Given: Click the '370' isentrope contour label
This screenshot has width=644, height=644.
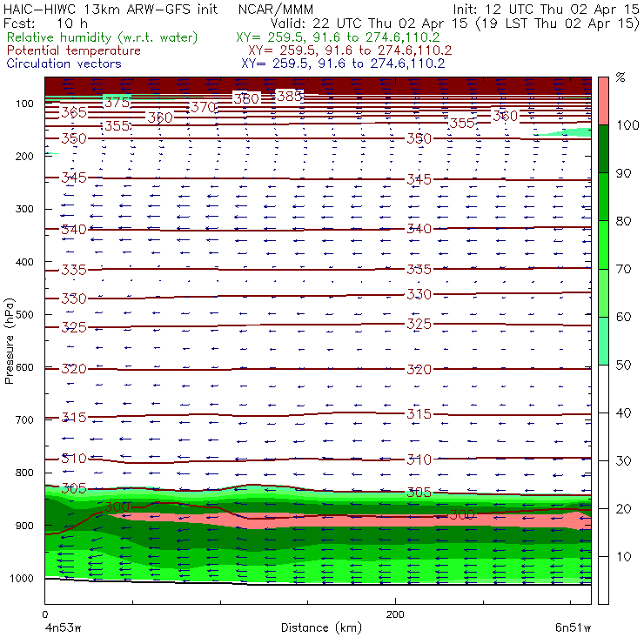Looking at the screenshot, I should 204,107.
